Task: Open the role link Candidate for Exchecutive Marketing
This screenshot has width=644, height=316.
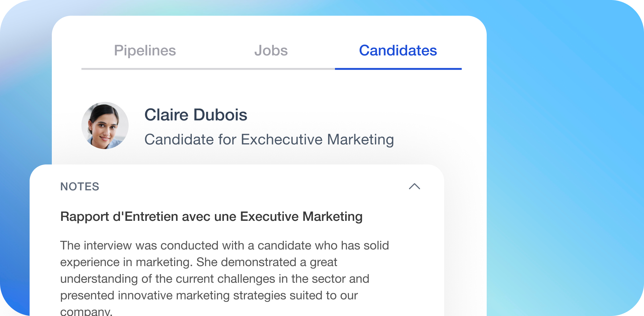Action: [x=269, y=139]
